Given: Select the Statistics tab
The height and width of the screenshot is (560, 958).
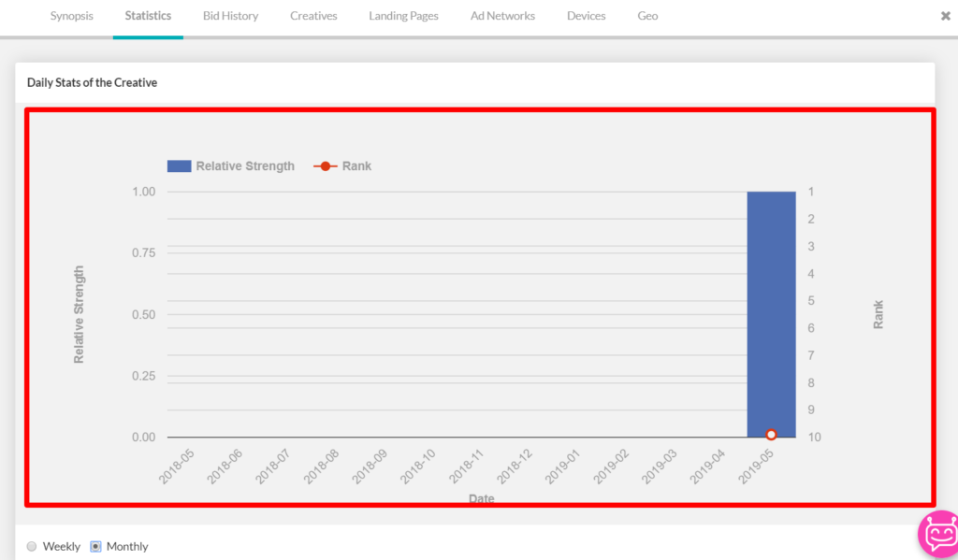Looking at the screenshot, I should pos(148,16).
